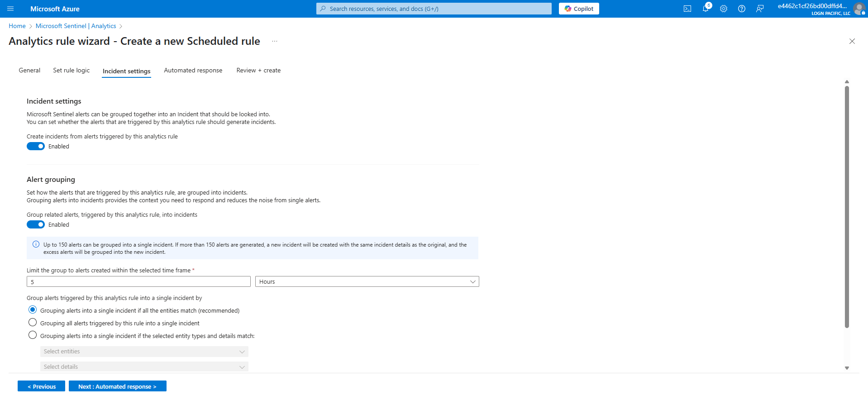
Task: Expand the Hours time unit dropdown
Action: point(367,281)
